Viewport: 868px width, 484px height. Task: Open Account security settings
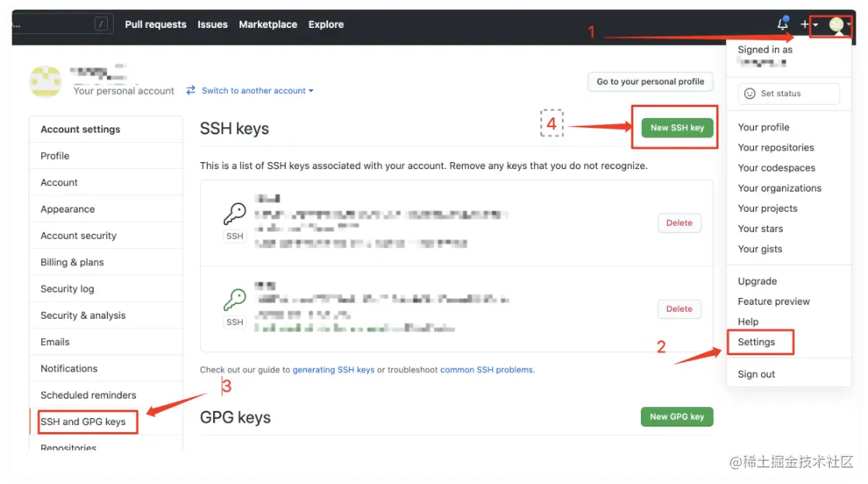point(105,235)
